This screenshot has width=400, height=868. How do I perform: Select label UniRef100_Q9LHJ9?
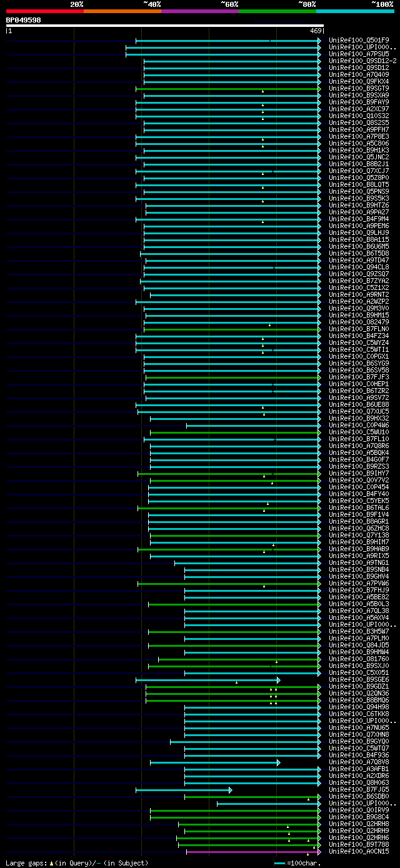tap(359, 232)
